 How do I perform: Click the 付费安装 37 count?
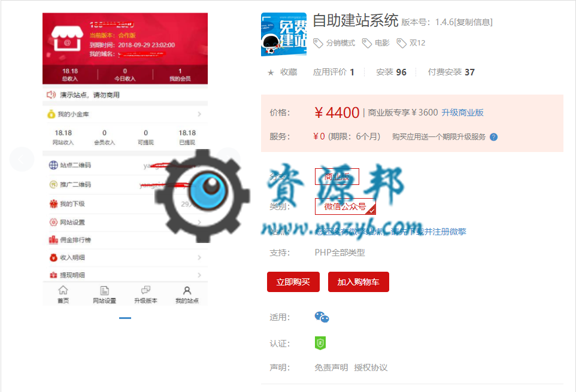[451, 72]
